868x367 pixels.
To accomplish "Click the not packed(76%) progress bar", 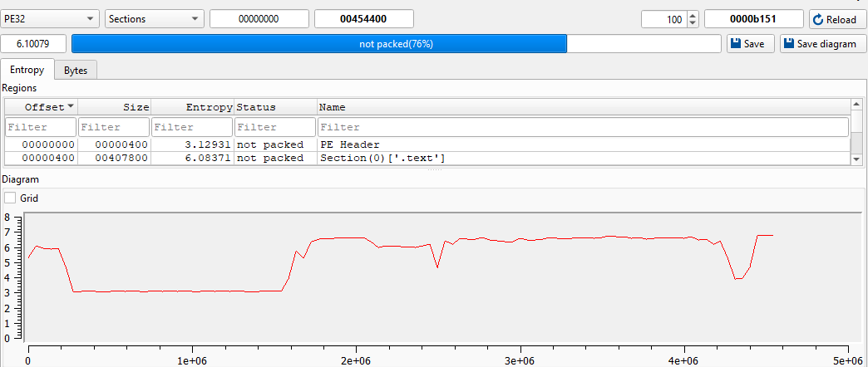I will (x=396, y=44).
